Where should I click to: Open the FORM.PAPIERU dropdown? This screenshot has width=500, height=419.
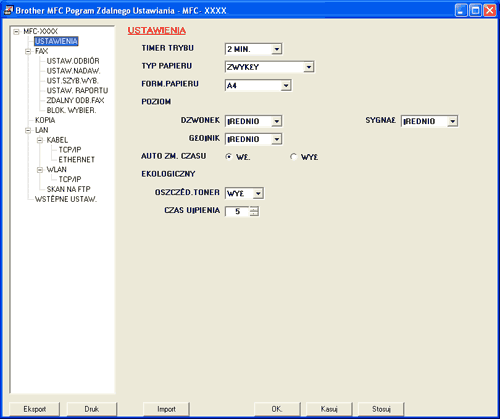coord(285,86)
